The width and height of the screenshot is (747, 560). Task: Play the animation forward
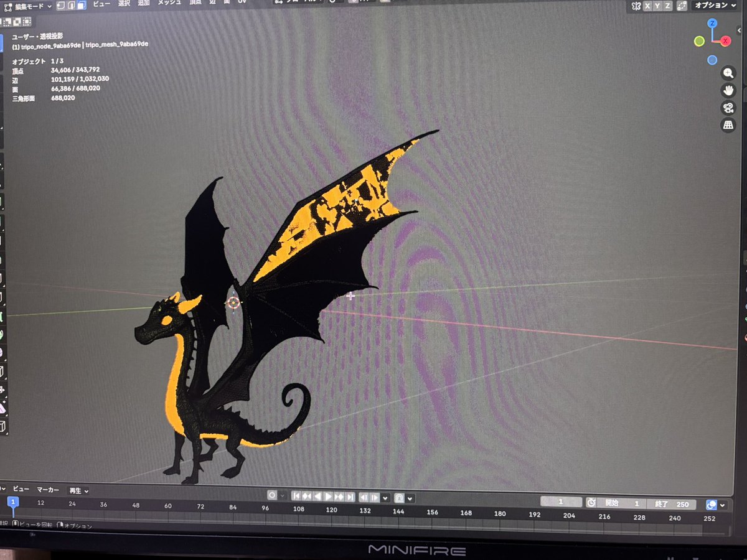pyautogui.click(x=328, y=497)
